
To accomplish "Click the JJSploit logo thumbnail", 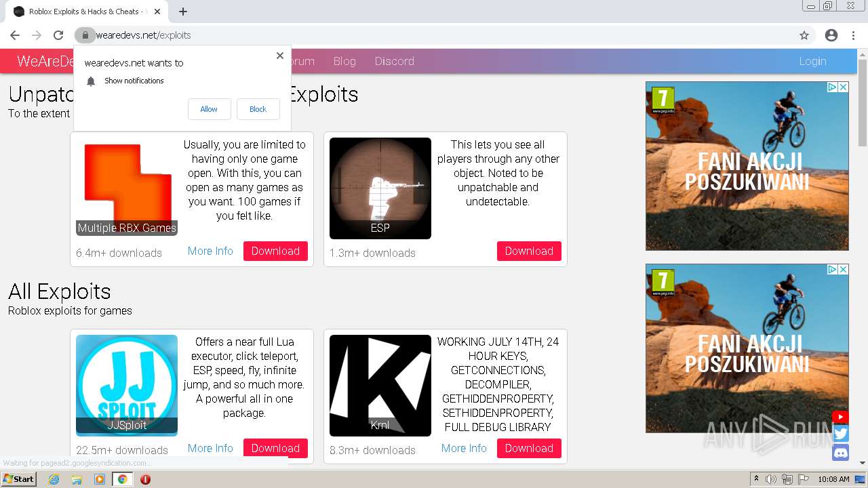I will 127,385.
